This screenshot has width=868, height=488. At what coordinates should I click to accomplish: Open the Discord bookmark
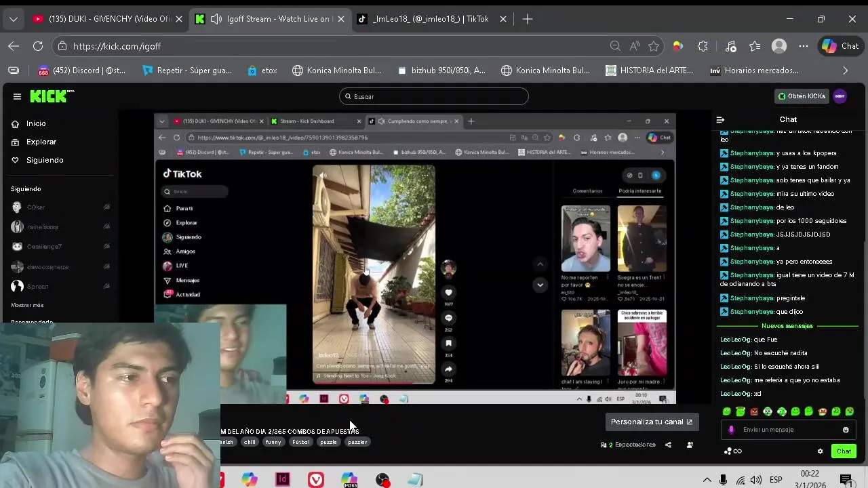(x=81, y=70)
